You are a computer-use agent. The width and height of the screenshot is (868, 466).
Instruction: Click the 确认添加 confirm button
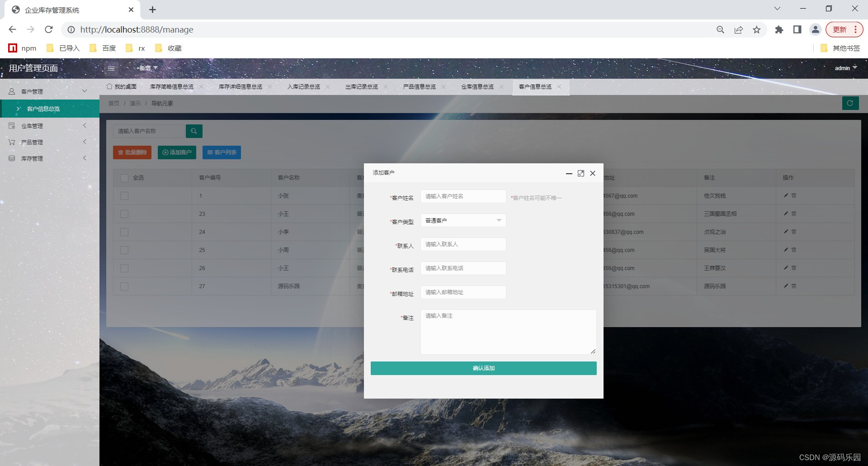[x=483, y=368]
